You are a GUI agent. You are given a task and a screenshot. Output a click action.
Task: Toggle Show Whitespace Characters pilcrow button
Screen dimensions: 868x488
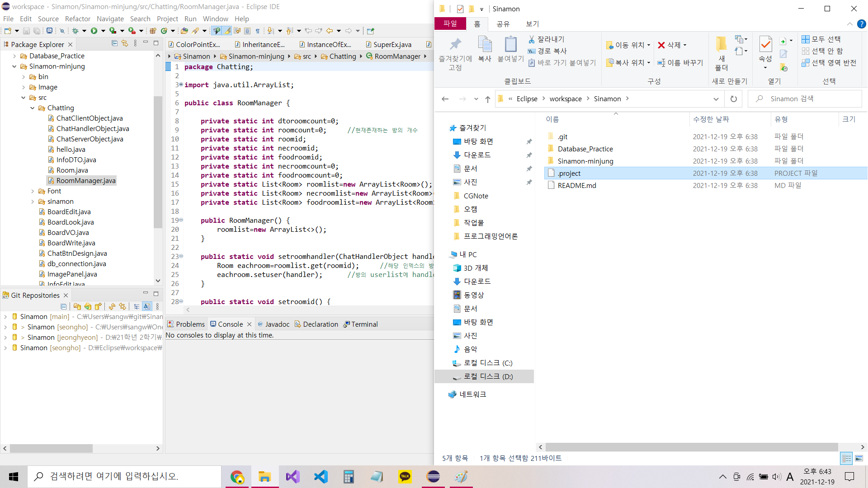tap(258, 31)
